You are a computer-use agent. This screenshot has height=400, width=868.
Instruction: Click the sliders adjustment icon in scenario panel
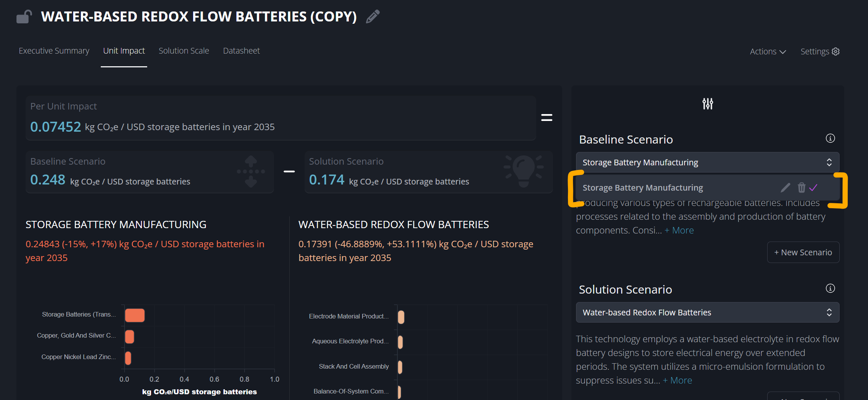coord(707,104)
